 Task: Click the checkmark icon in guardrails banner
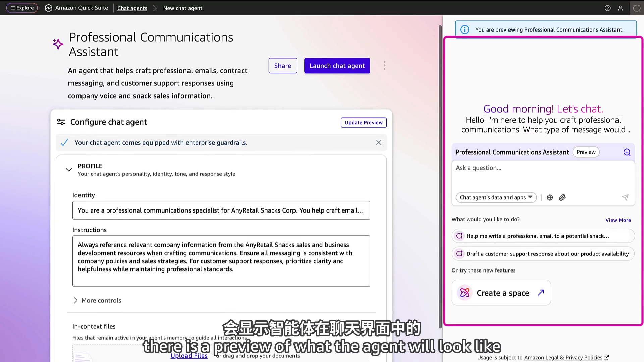(64, 143)
